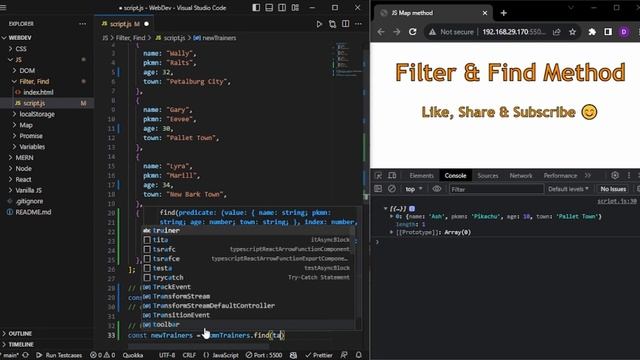The width and height of the screenshot is (640, 360).
Task: Open Explorer more actions ellipsis
Action: point(82,24)
